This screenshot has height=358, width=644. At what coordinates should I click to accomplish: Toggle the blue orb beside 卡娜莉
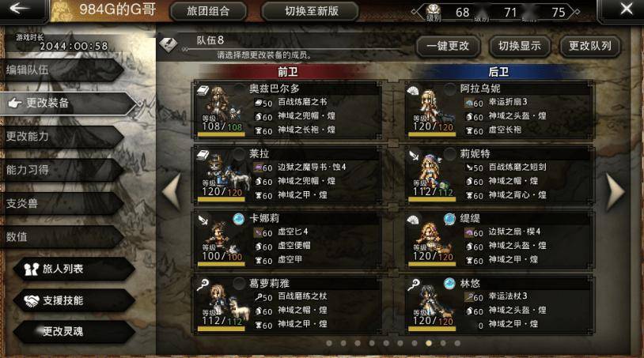pyautogui.click(x=239, y=219)
